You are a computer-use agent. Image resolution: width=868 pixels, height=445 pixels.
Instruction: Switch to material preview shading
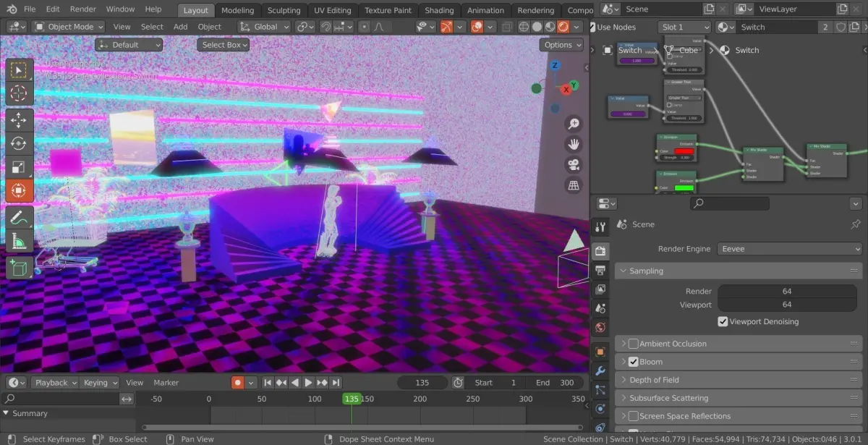550,27
